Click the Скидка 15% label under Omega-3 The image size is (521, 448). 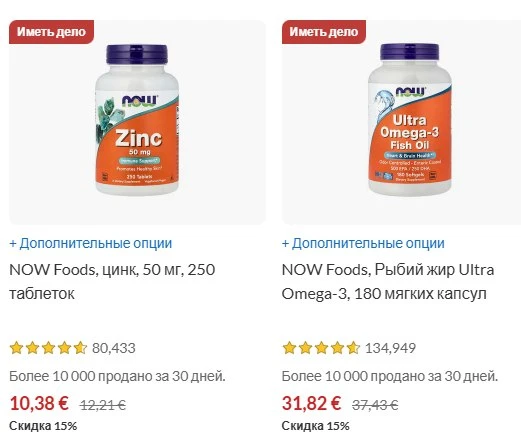click(x=316, y=426)
